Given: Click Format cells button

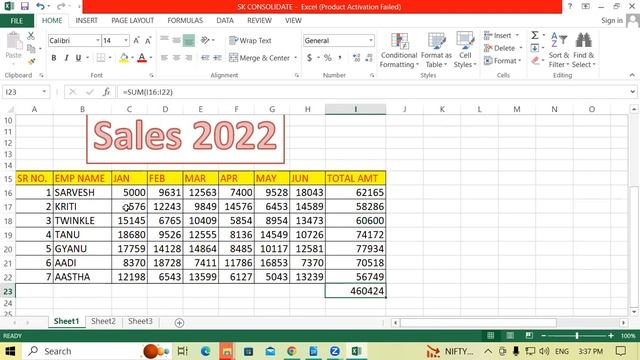Looking at the screenshot, I should (x=502, y=61).
